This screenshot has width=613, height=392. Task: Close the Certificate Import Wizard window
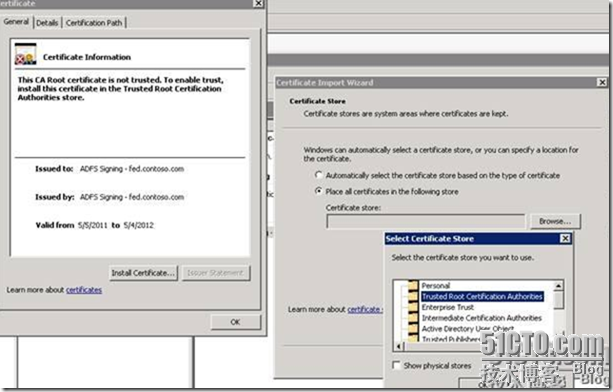pos(602,82)
